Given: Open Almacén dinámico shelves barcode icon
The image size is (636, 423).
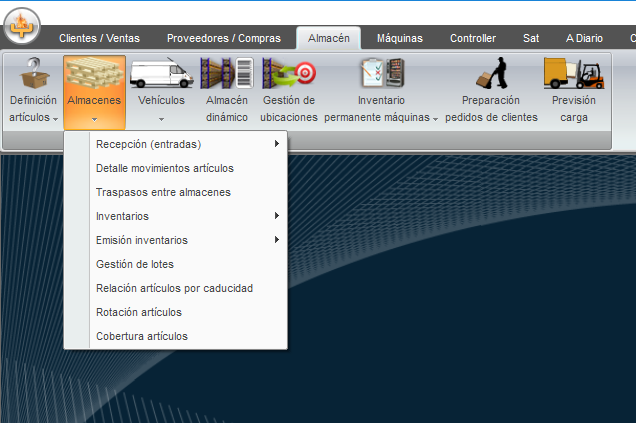Looking at the screenshot, I should click(x=227, y=73).
